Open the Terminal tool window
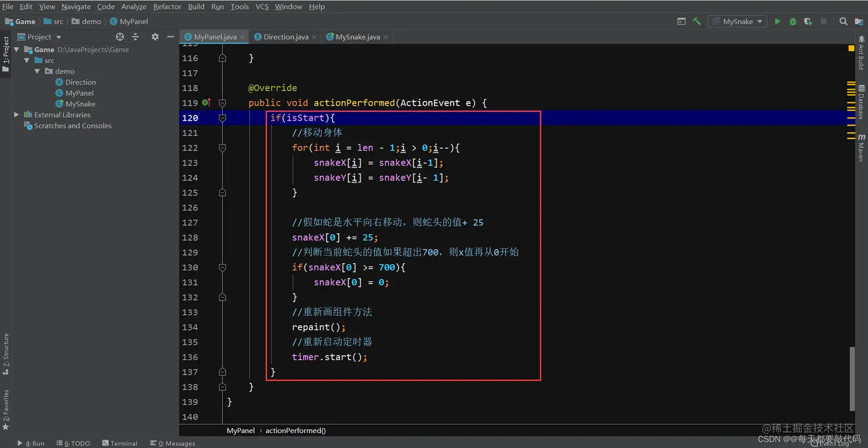This screenshot has width=868, height=448. (x=120, y=443)
